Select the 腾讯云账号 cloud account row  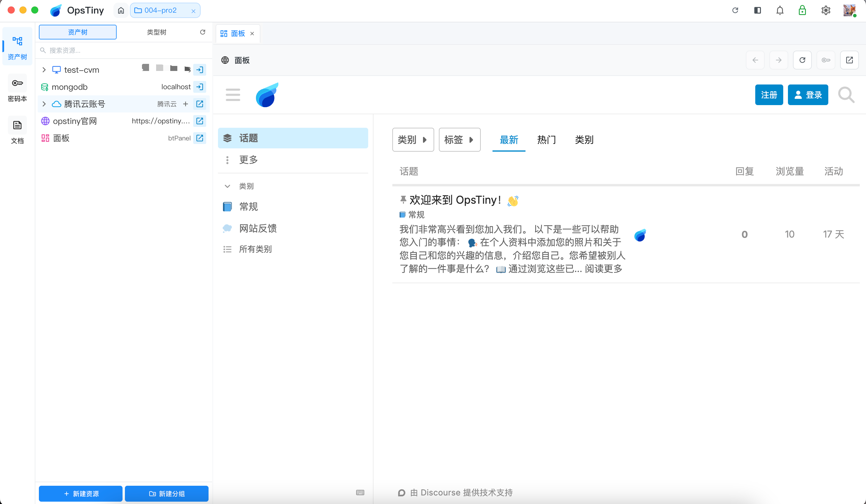click(124, 104)
